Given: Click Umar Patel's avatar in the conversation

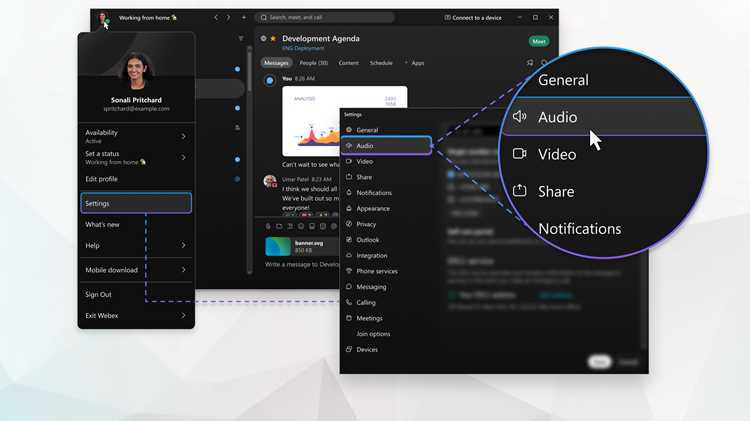Looking at the screenshot, I should tap(270, 181).
